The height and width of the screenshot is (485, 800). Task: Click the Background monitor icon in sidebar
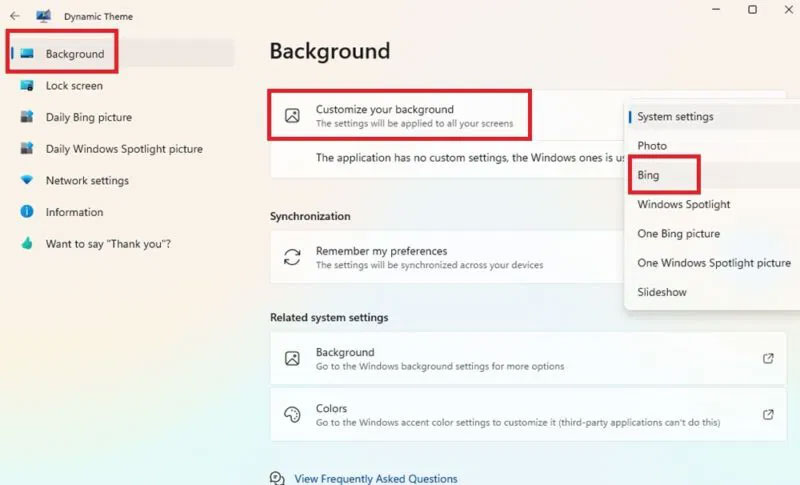coord(27,54)
